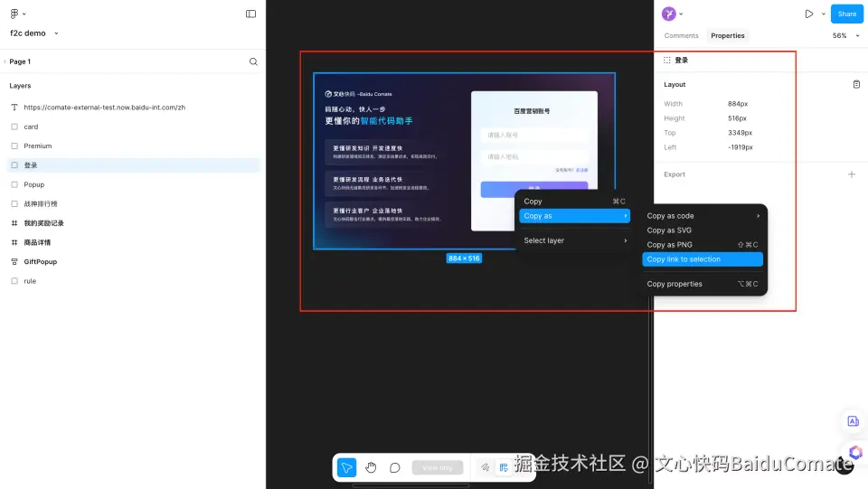868x489 pixels.
Task: Toggle the draw scribble mode icon
Action: click(485, 468)
